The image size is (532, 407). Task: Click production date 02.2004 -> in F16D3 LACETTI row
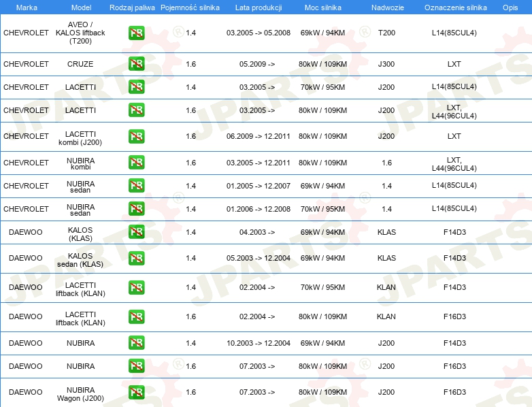pos(257,316)
